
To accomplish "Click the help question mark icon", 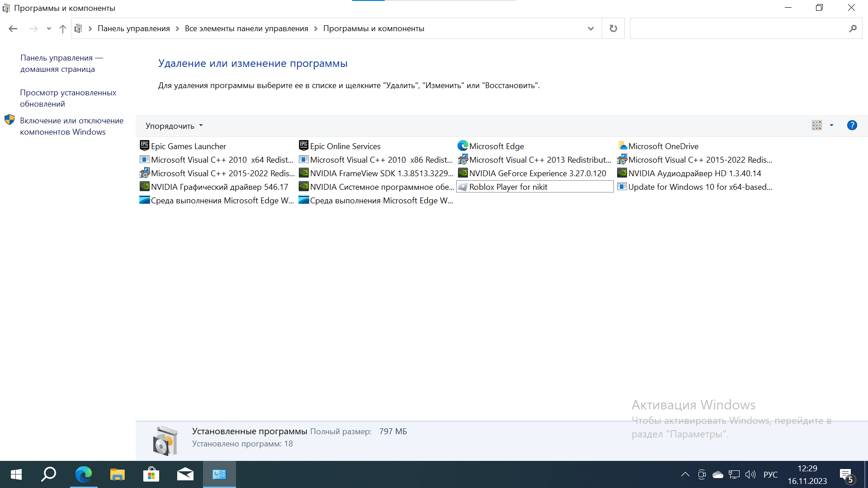I will pos(852,126).
